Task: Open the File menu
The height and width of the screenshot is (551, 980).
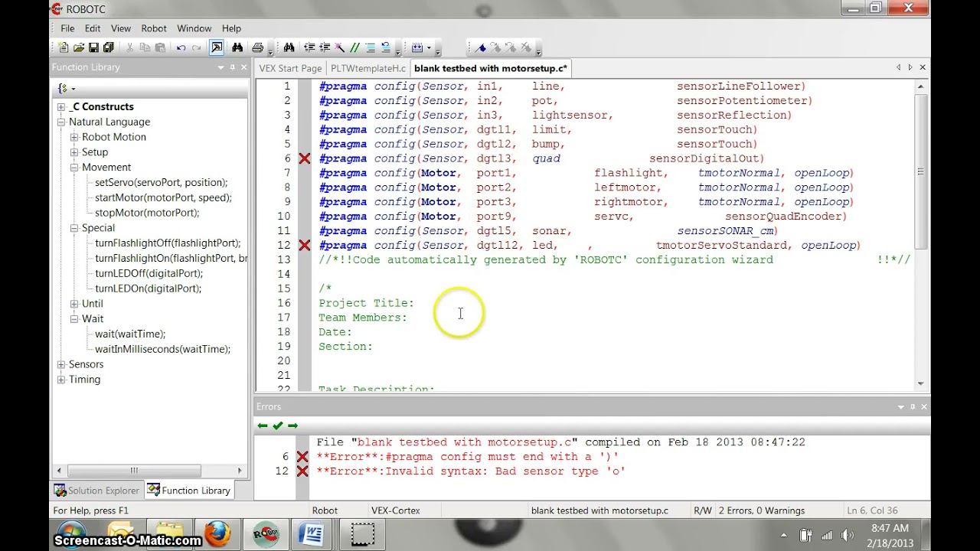Action: pos(67,28)
